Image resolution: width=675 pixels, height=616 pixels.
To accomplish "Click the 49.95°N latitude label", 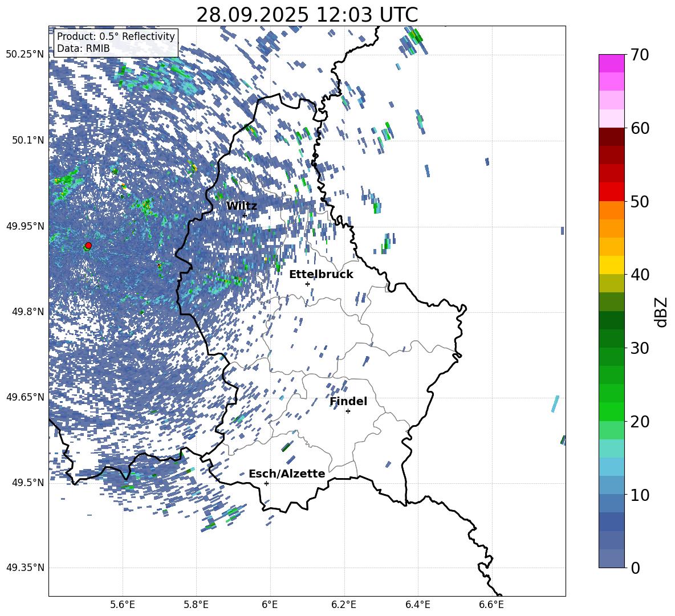I will pos(25,226).
